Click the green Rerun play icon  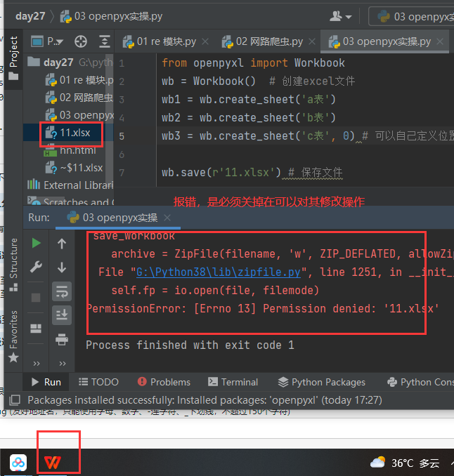pyautogui.click(x=36, y=243)
